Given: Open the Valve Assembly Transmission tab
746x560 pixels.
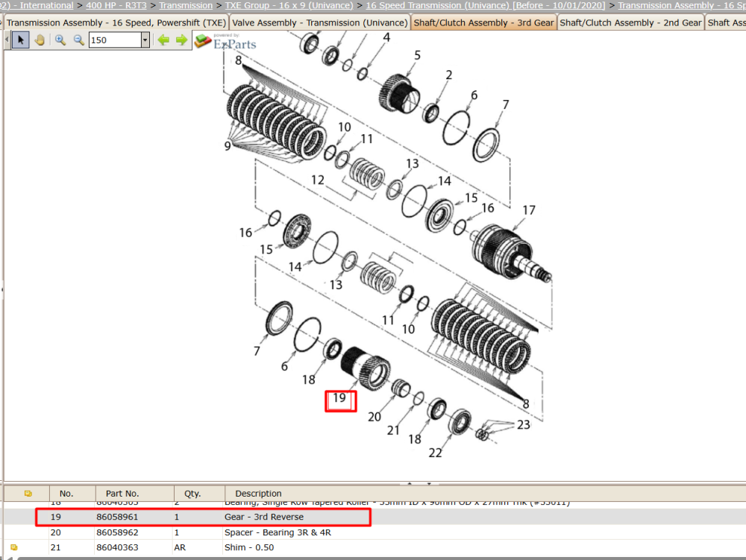Looking at the screenshot, I should (320, 23).
